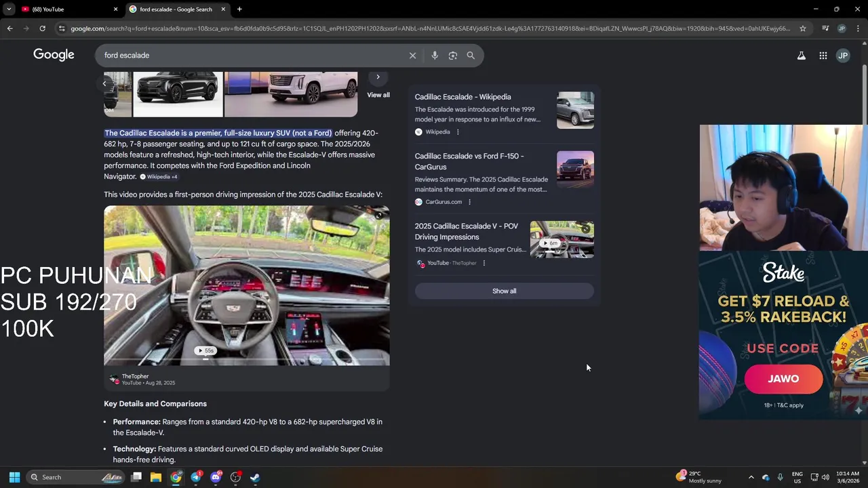Bookmark this page with the star icon
The image size is (868, 488).
803,28
